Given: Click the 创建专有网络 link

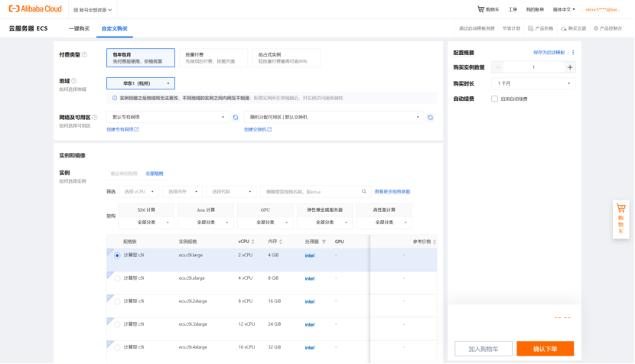Looking at the screenshot, I should point(122,129).
